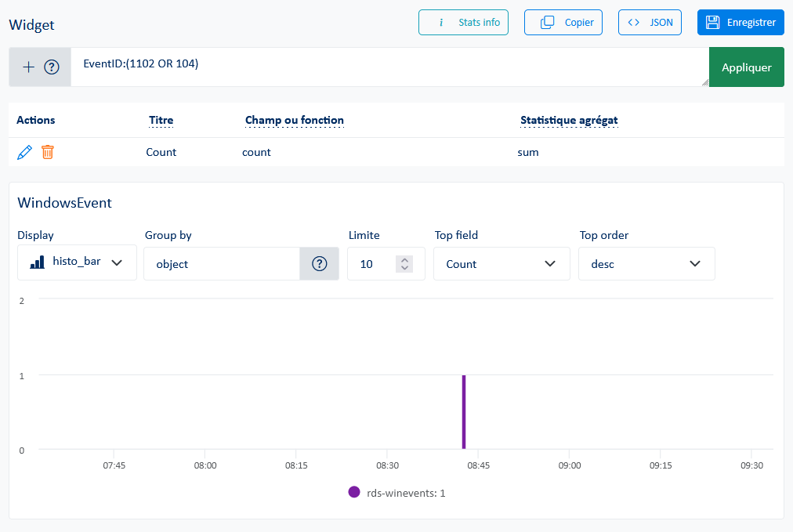The width and height of the screenshot is (793, 532).
Task: Open query help via question mark icon
Action: (51, 67)
